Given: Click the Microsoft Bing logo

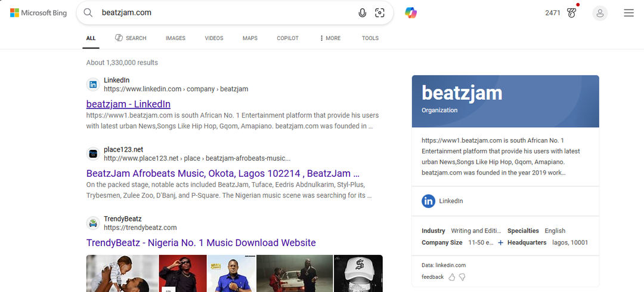Looking at the screenshot, I should coord(38,13).
